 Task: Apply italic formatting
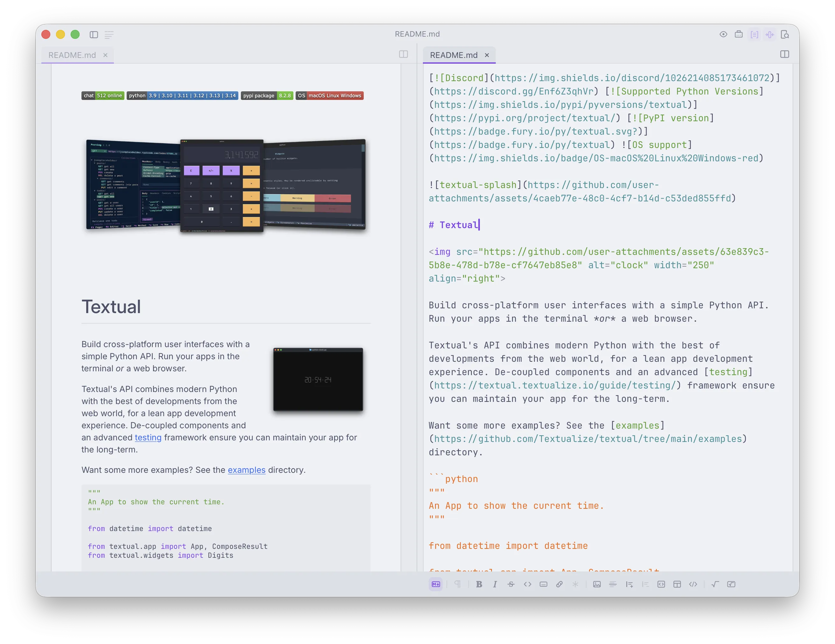(x=495, y=584)
